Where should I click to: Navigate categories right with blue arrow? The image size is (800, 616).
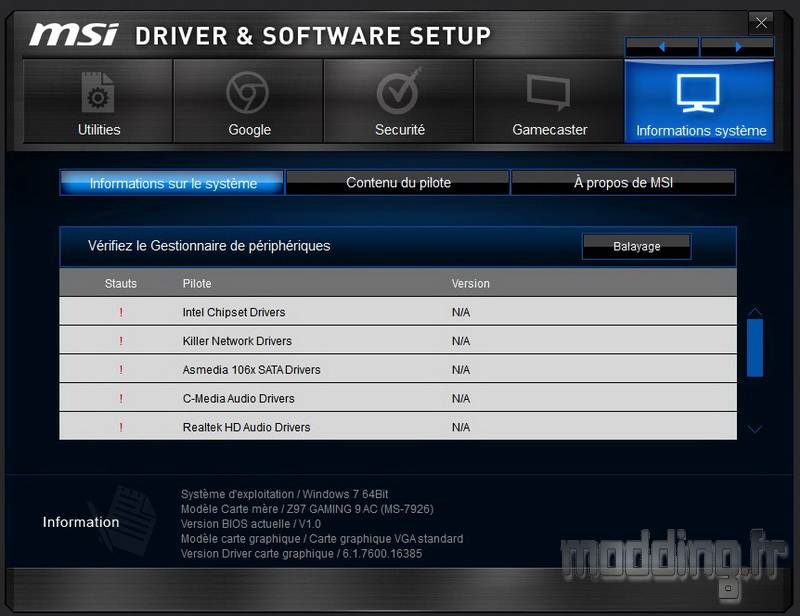pos(738,47)
